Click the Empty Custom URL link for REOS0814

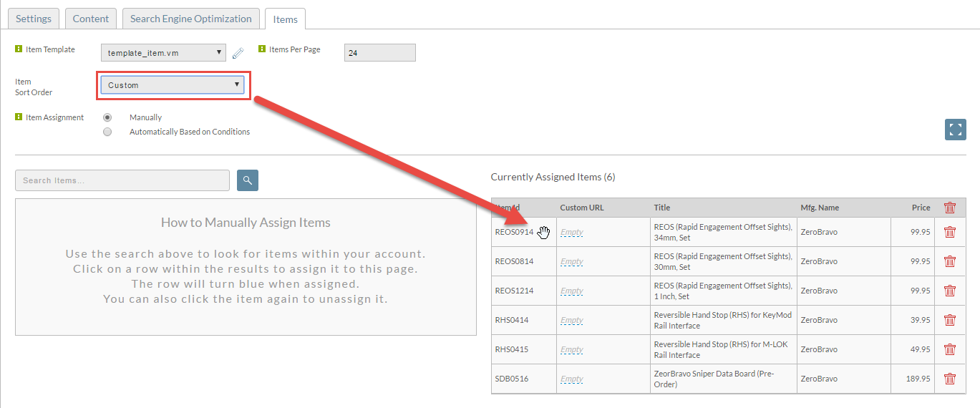(x=572, y=262)
